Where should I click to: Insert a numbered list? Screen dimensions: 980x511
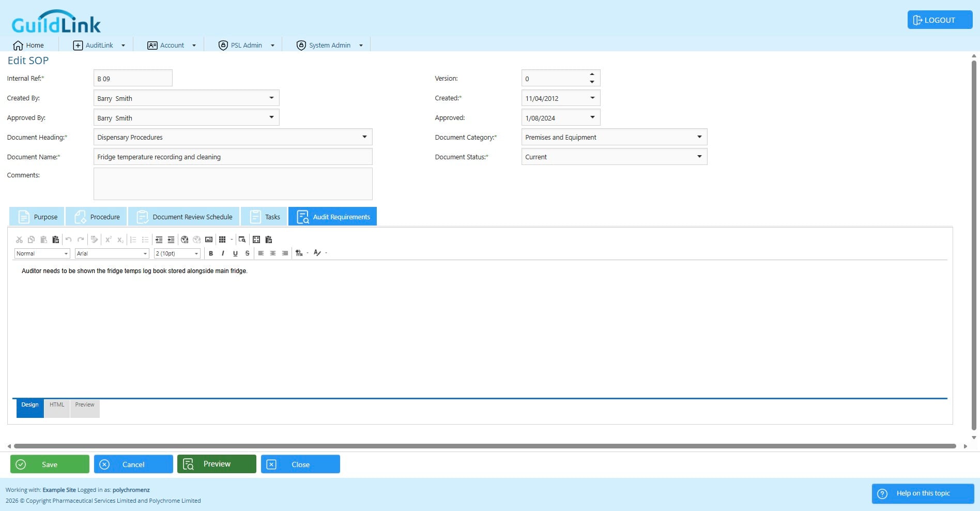coord(133,239)
